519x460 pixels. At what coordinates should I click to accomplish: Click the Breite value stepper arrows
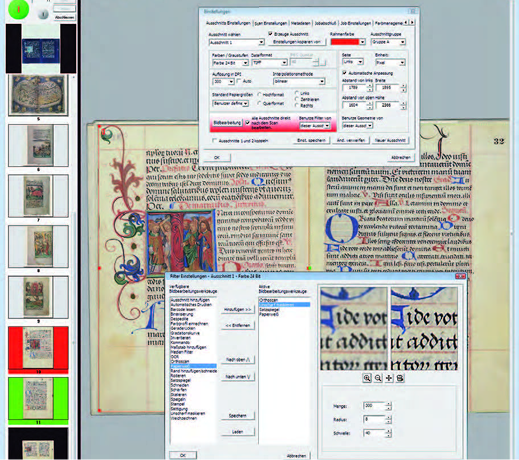coord(403,88)
